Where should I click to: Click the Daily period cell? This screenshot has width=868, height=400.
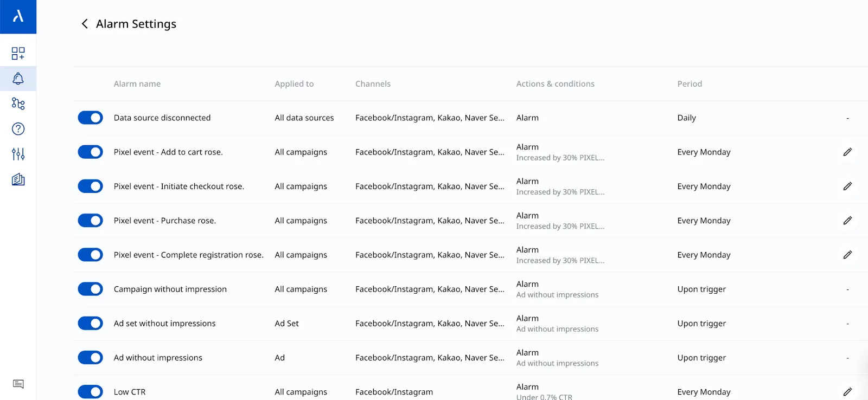tap(686, 118)
